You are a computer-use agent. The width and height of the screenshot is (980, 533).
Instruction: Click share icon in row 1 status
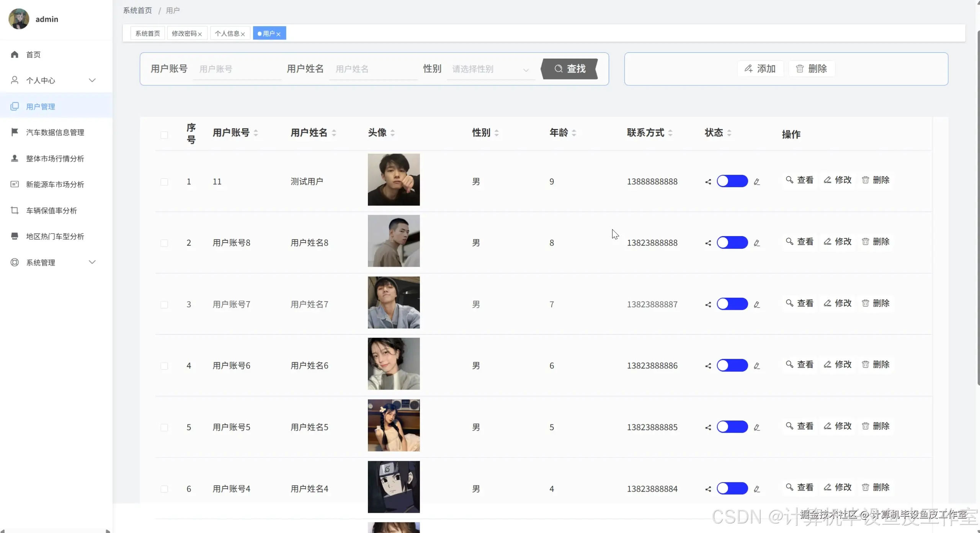tap(708, 182)
